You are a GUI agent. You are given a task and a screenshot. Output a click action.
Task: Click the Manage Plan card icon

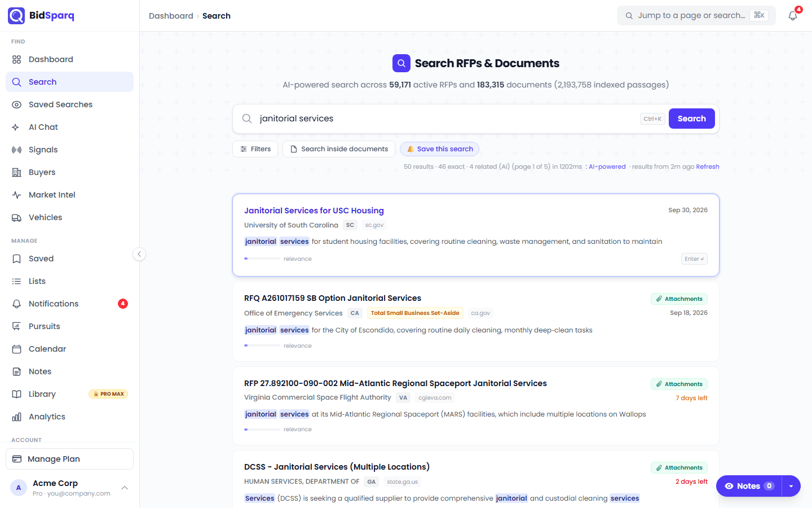coord(17,459)
